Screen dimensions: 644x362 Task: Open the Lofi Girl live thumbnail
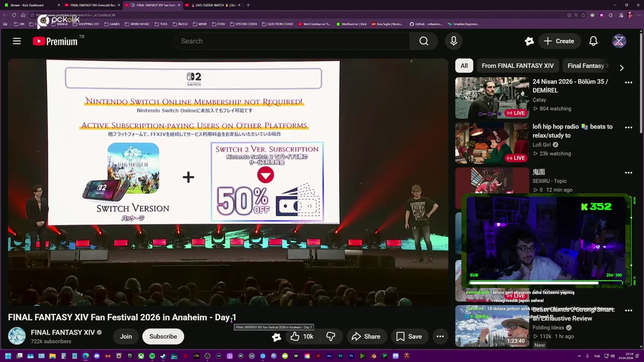[x=492, y=143]
